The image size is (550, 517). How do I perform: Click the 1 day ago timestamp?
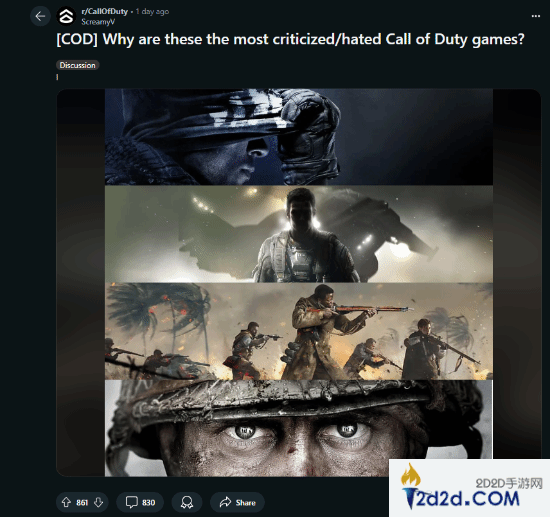[x=152, y=12]
